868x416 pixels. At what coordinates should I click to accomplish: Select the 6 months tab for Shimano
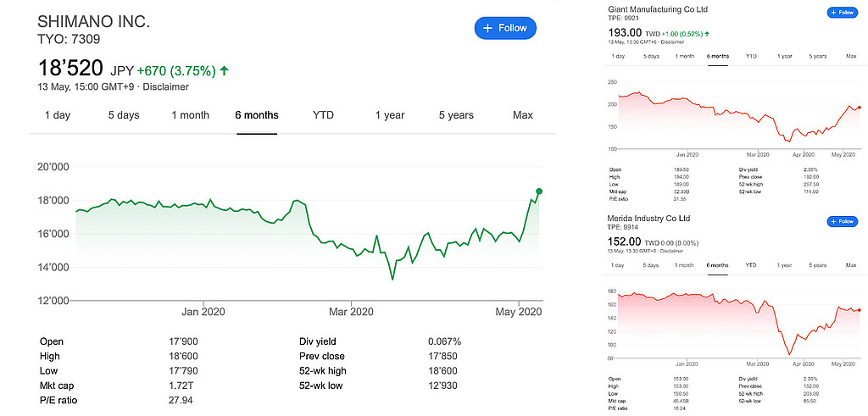257,115
